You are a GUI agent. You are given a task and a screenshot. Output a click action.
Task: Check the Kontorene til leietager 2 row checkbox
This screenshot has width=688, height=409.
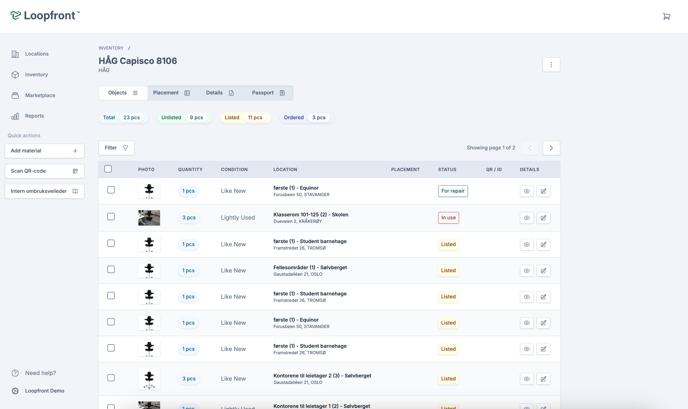pyautogui.click(x=111, y=378)
